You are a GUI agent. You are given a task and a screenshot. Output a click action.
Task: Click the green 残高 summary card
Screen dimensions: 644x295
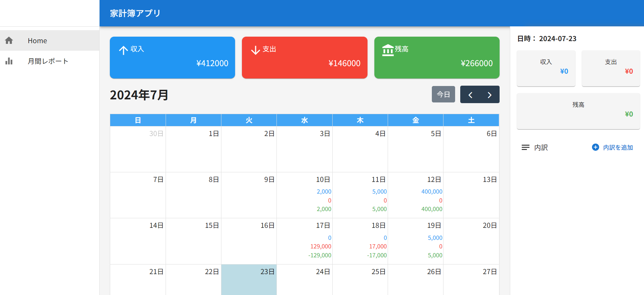coord(437,58)
